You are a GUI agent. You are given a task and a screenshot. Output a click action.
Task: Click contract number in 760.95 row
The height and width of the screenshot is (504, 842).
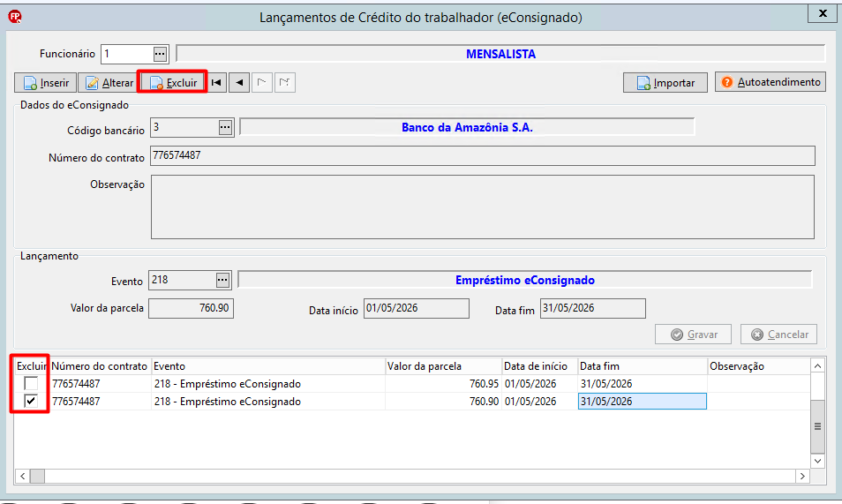click(x=100, y=384)
